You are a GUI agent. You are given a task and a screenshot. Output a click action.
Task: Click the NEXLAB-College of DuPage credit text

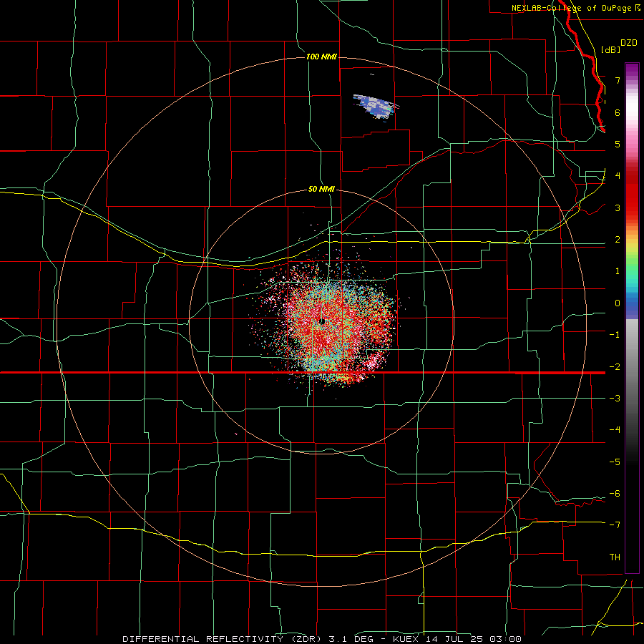(575, 8)
